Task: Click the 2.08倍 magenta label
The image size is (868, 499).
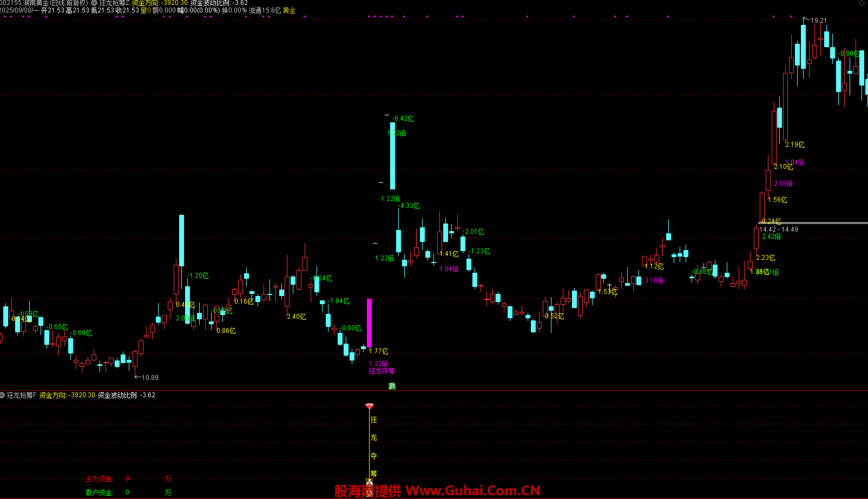Action: [784, 183]
